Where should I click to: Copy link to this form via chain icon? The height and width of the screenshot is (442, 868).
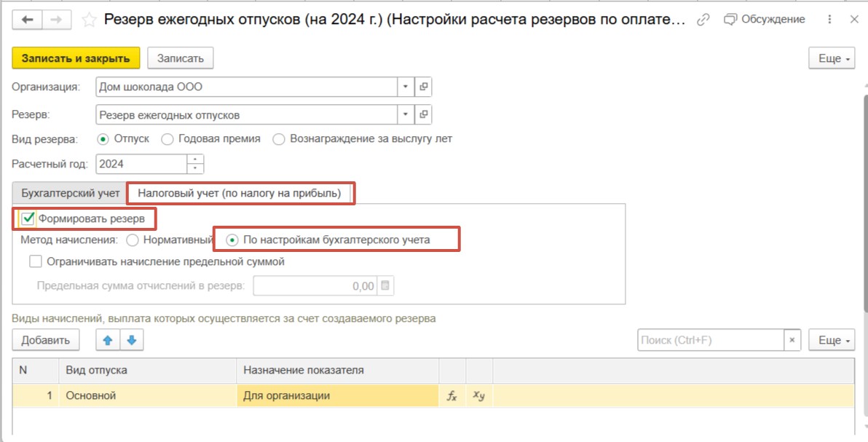[x=703, y=20]
